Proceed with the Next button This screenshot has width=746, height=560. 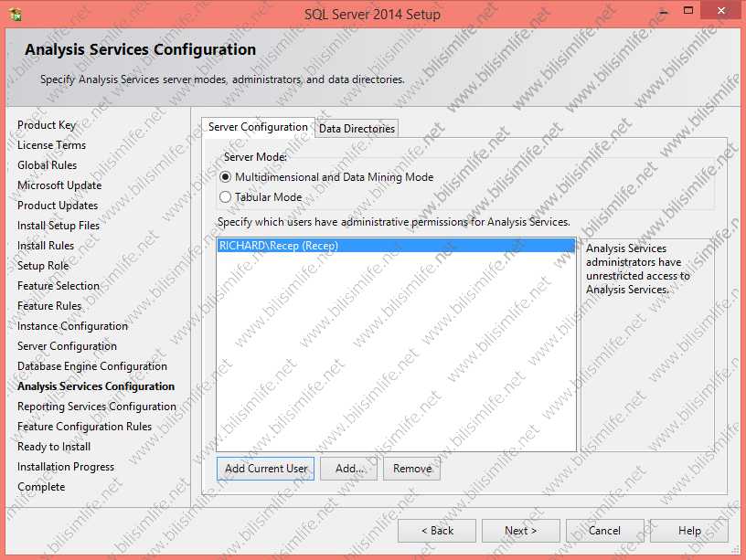(521, 531)
